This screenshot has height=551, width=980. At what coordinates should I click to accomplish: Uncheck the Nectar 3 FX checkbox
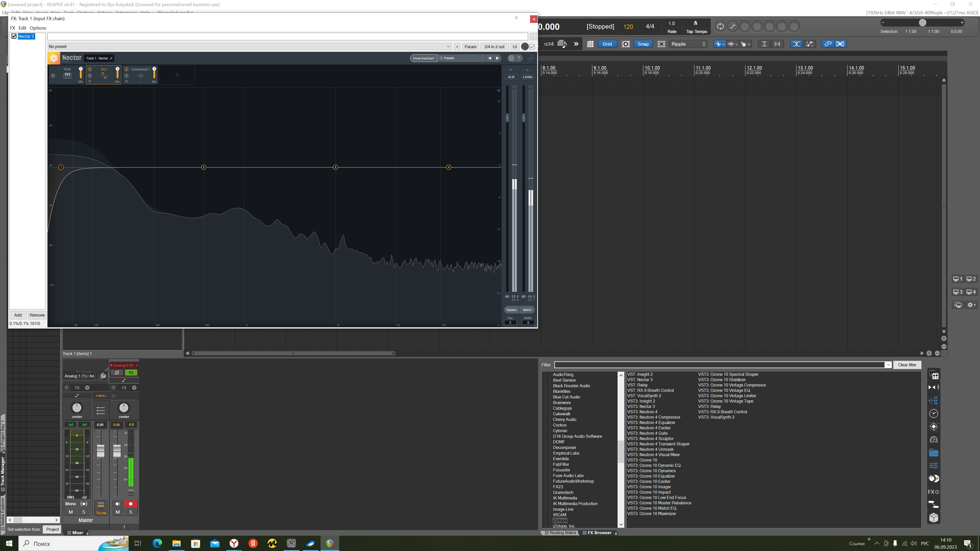coord(14,36)
